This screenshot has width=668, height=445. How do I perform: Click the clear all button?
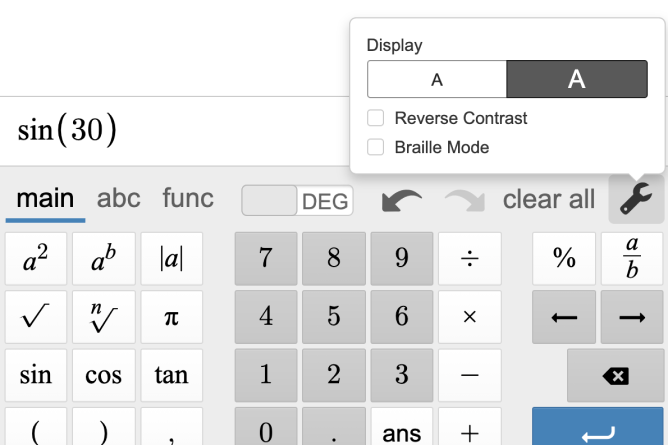coord(548,200)
